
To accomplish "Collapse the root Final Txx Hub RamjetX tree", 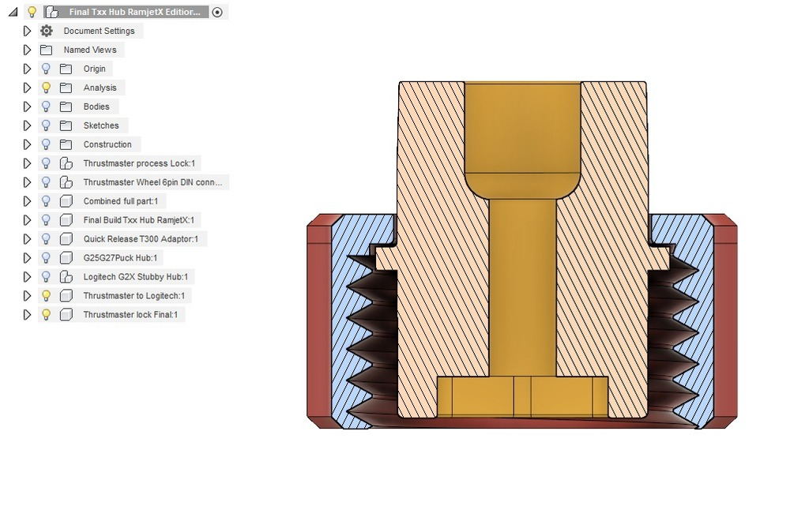I will point(13,12).
